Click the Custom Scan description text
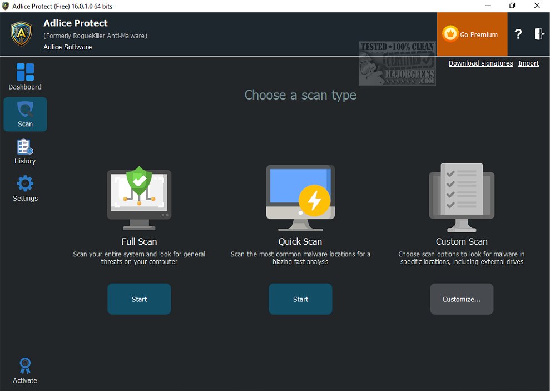This screenshot has height=392, width=550. click(x=462, y=258)
